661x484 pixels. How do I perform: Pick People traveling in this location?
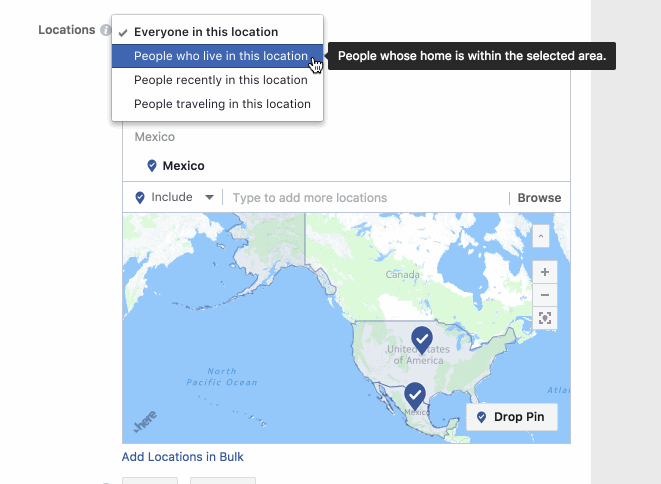point(222,104)
